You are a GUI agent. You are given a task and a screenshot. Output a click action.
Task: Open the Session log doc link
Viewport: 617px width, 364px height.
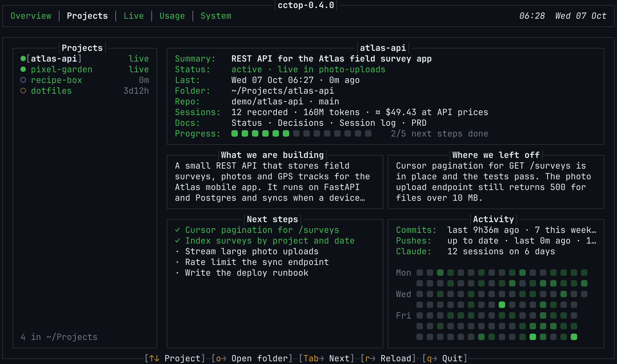click(x=367, y=123)
